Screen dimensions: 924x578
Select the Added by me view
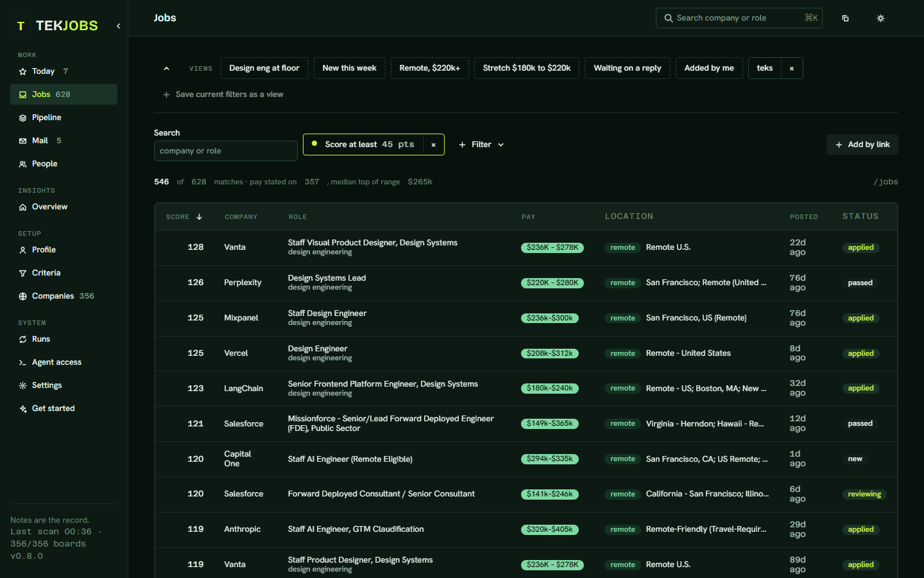click(709, 68)
